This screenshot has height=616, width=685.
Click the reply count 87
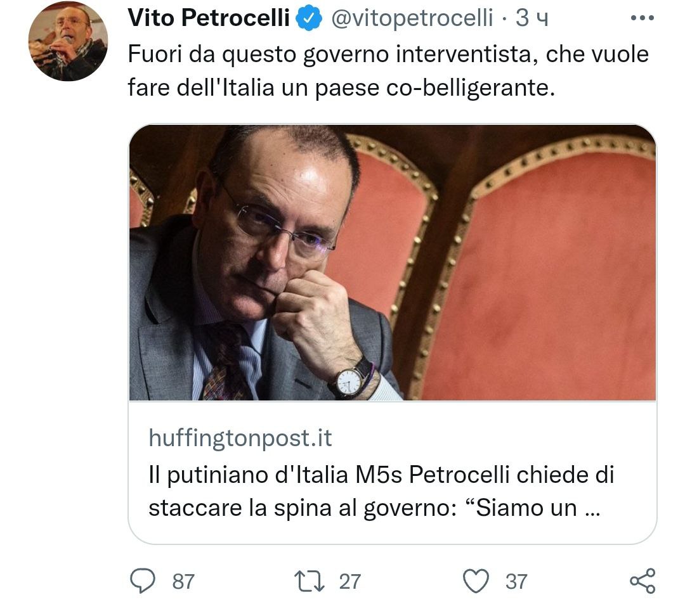pos(183,581)
